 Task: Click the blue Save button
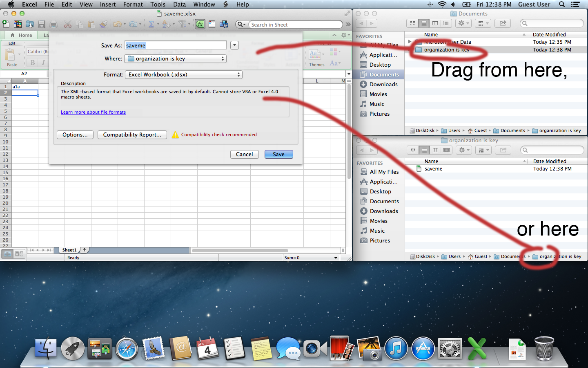[x=279, y=154]
